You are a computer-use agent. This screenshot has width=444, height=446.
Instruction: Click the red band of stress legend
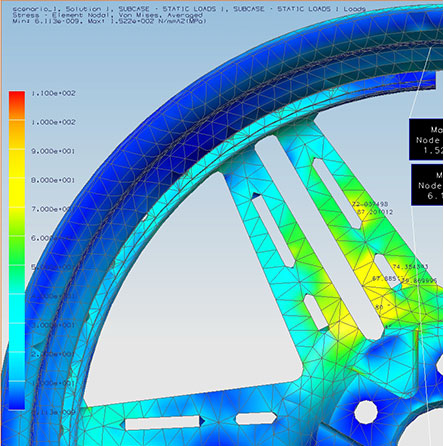[x=17, y=105]
